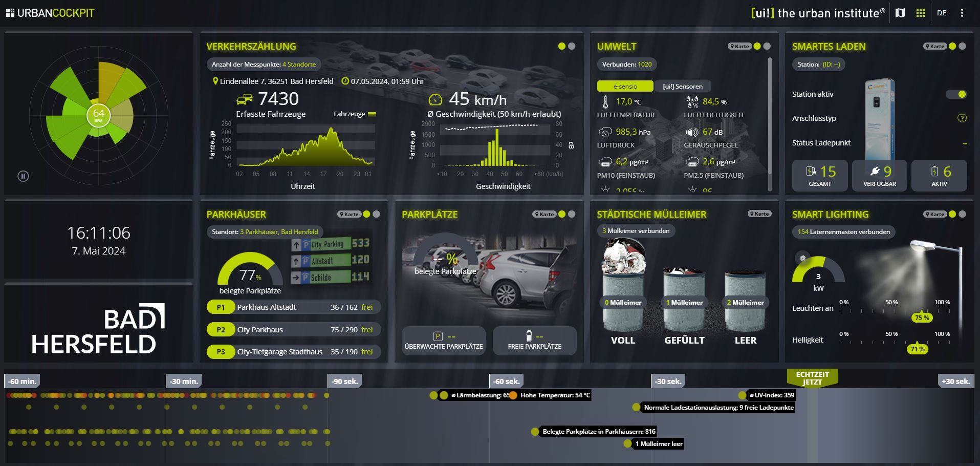
Task: Open the three-dot options menu
Action: (962, 13)
